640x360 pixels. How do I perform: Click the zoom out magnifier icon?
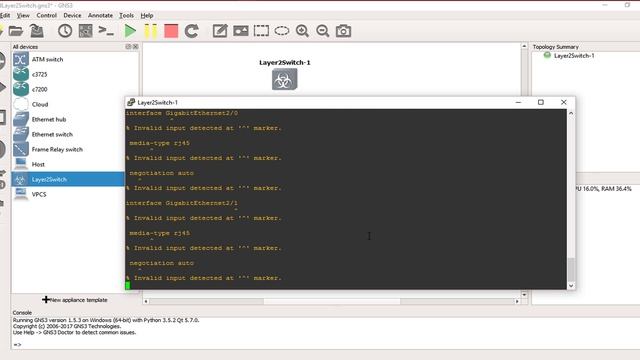pos(323,31)
